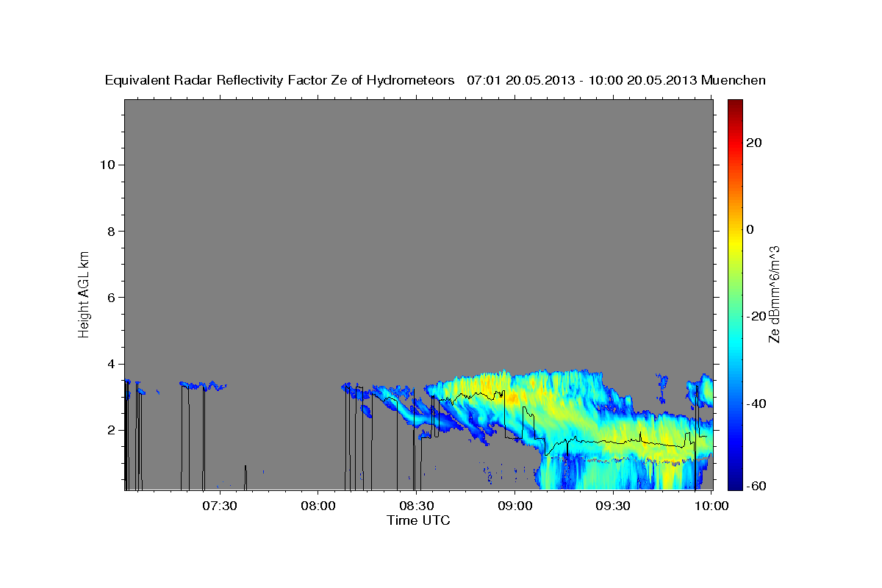Click the height tick label '6'

click(x=112, y=297)
